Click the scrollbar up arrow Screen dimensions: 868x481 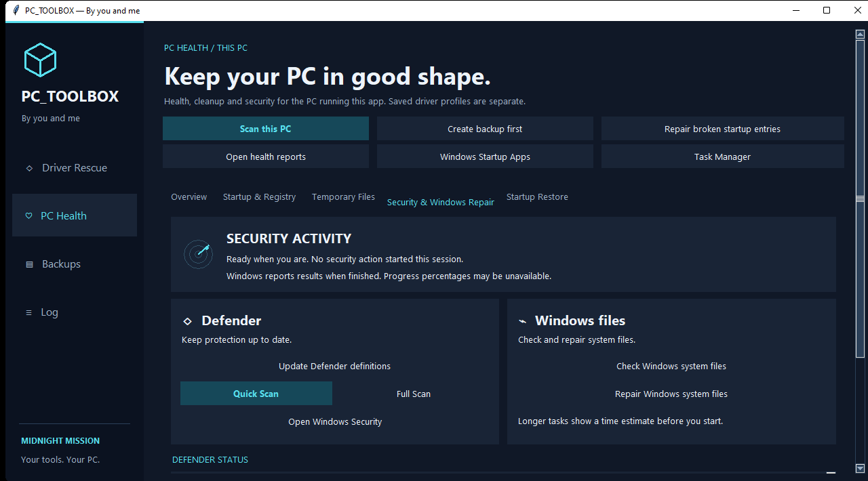pyautogui.click(x=860, y=33)
